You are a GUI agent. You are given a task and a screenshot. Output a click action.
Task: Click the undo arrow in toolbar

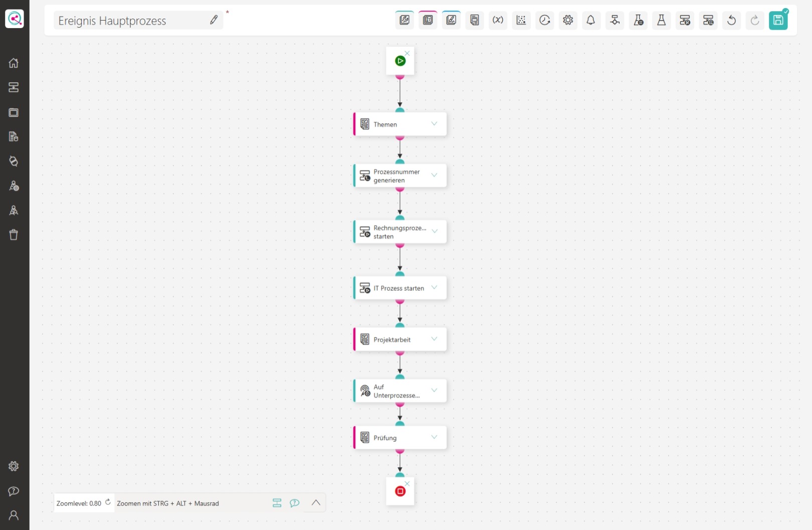732,20
